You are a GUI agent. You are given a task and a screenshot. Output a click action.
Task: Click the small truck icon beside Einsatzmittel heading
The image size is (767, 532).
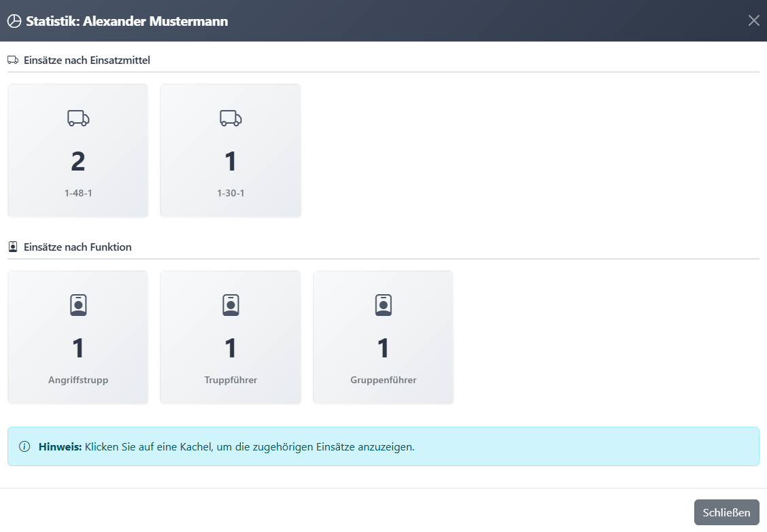(x=13, y=60)
